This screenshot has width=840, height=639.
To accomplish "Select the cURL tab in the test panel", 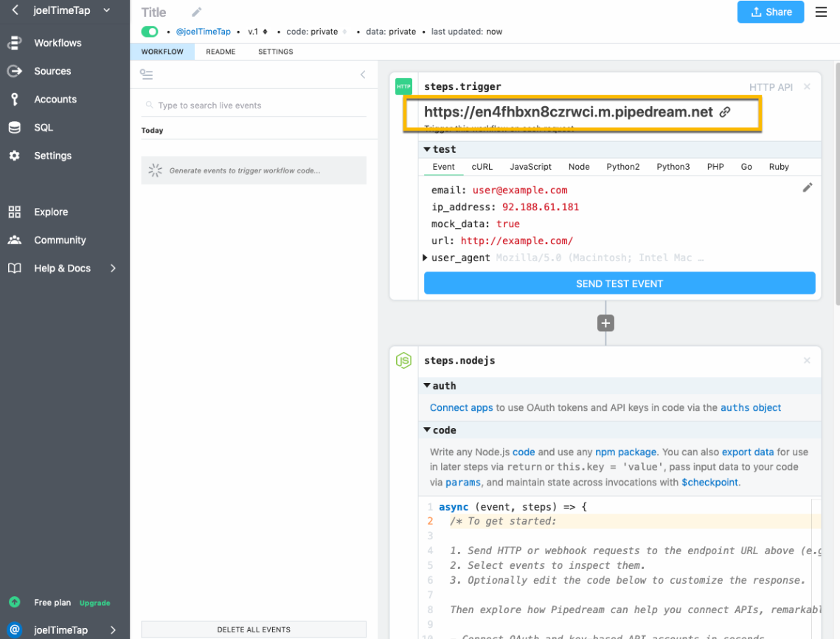I will 482,167.
